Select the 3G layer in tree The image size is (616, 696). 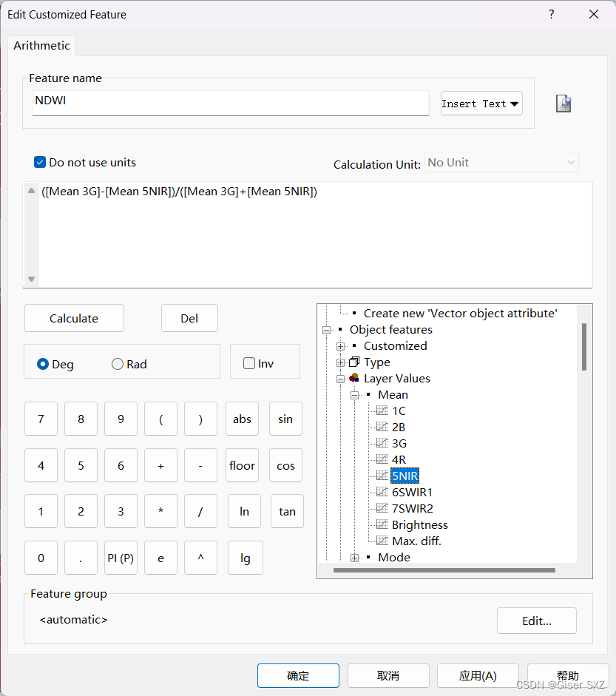(x=399, y=443)
